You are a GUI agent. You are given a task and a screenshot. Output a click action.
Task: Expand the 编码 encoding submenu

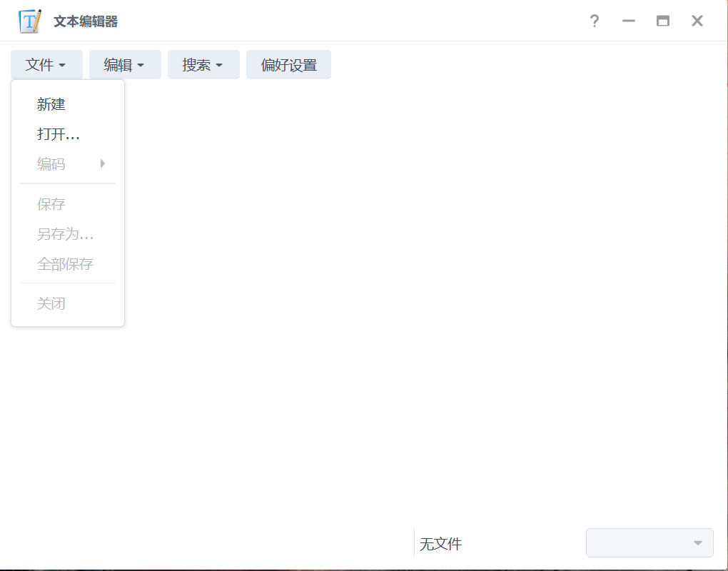(51, 163)
